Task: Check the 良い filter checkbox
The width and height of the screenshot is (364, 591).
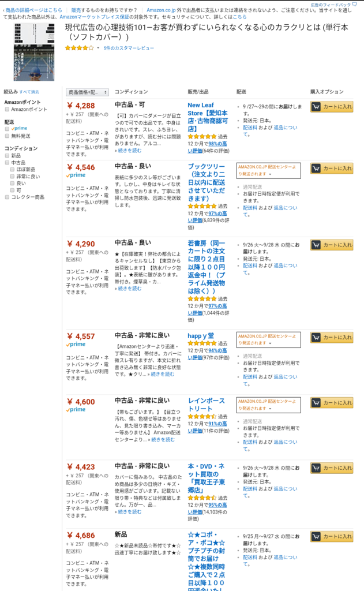Action: [x=13, y=183]
